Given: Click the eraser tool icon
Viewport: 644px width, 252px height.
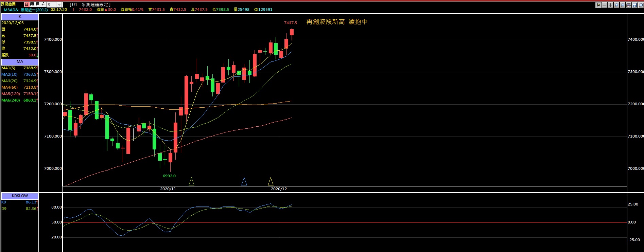Looking at the screenshot, I should click(629, 5).
